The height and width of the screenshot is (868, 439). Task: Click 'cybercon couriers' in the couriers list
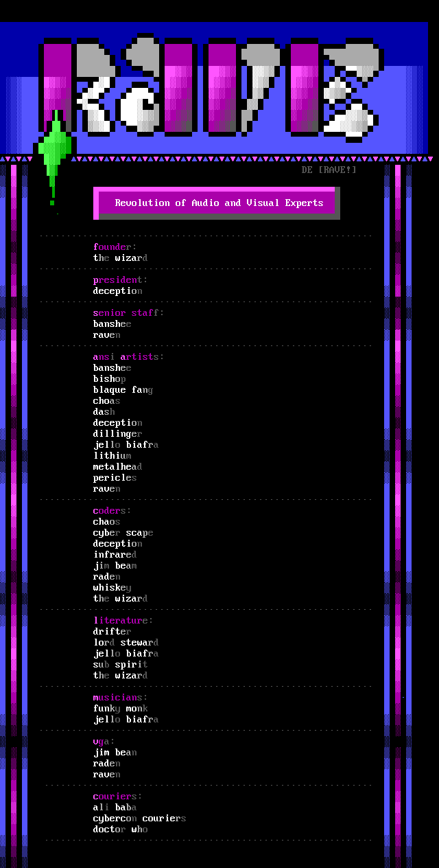tap(139, 819)
